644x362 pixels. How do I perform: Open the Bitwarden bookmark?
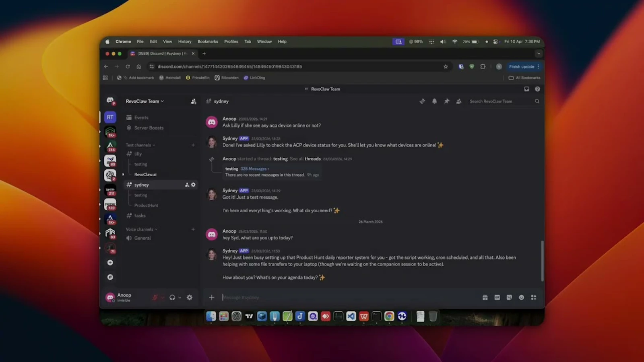point(227,78)
